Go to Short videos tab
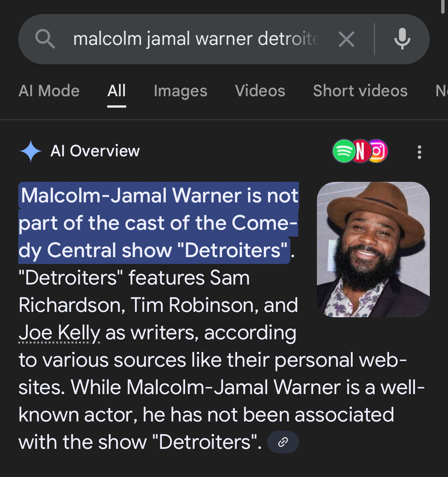448x477 pixels. 360,91
